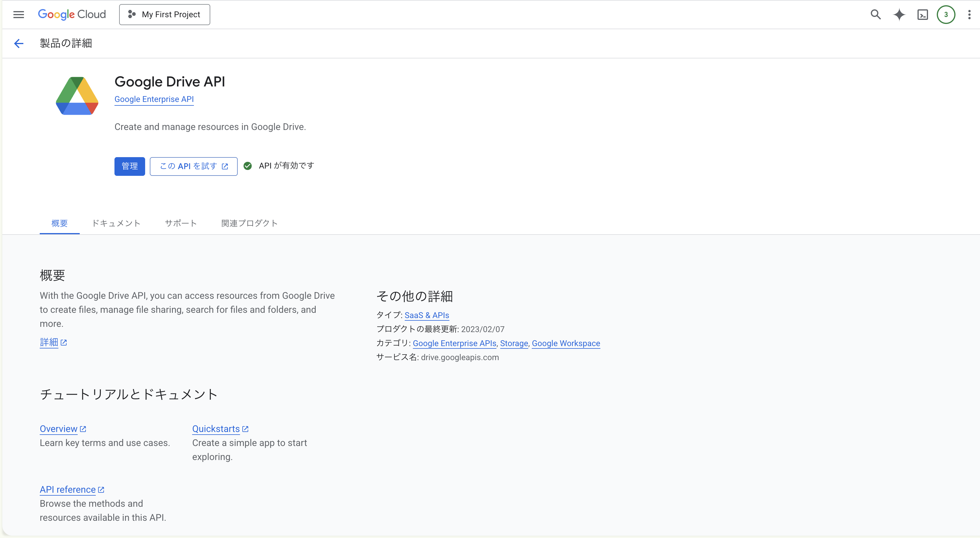Switch to the サポート tab
Viewport: 980px width, 538px height.
tap(181, 223)
